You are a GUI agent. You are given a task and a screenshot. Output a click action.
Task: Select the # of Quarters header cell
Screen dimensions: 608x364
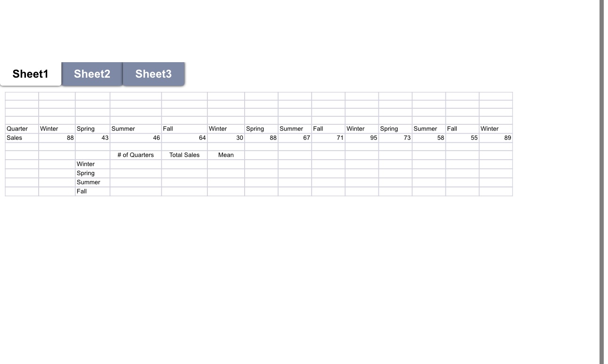click(134, 154)
